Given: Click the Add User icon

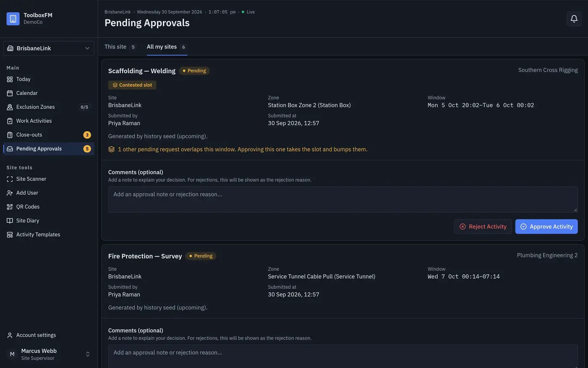Looking at the screenshot, I should [x=10, y=193].
